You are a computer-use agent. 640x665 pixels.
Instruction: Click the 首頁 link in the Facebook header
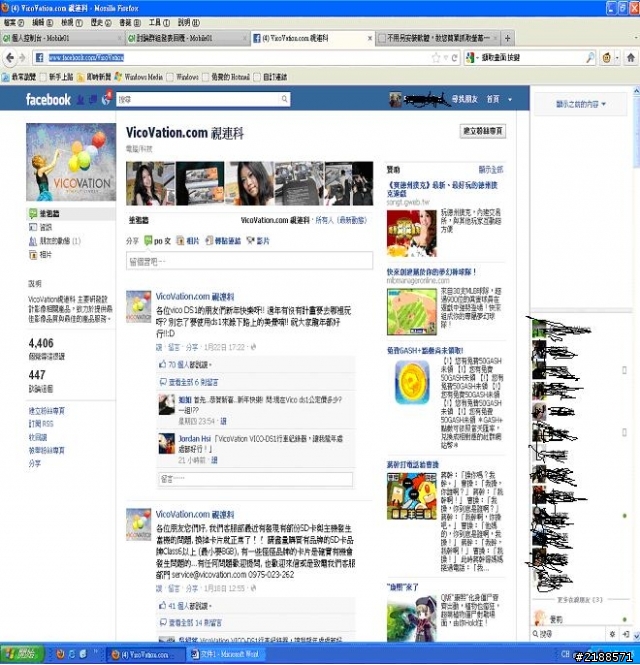[x=492, y=100]
